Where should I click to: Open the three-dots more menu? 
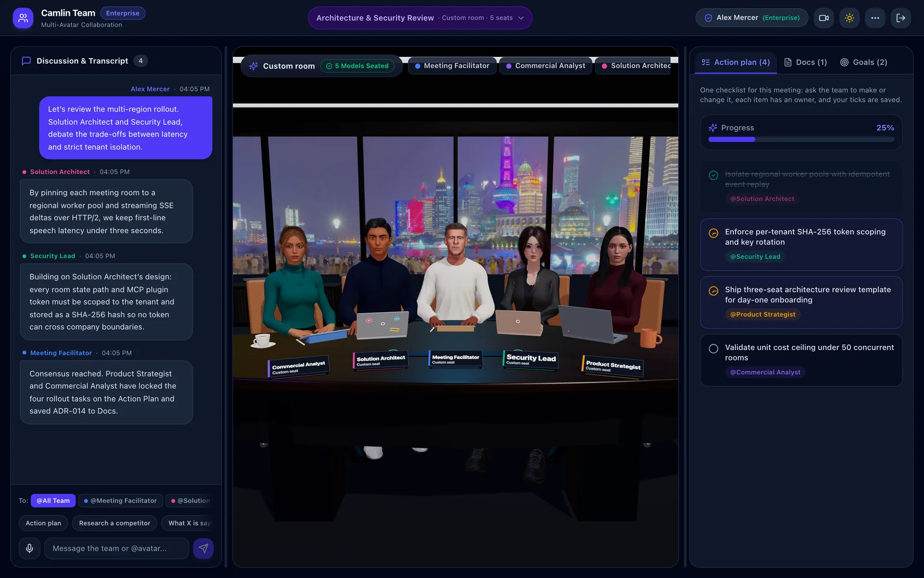[x=875, y=18]
